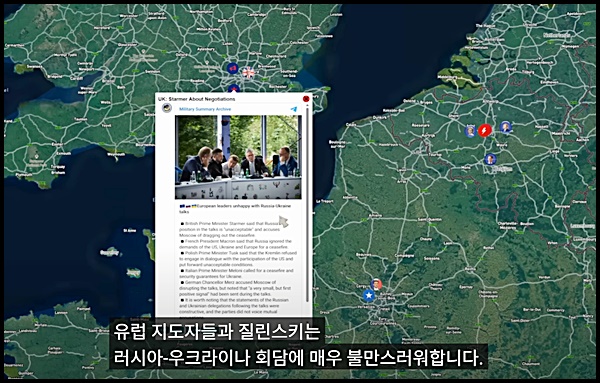The image size is (600, 383).
Task: Select the UK flag marker near London
Action: tap(248, 72)
